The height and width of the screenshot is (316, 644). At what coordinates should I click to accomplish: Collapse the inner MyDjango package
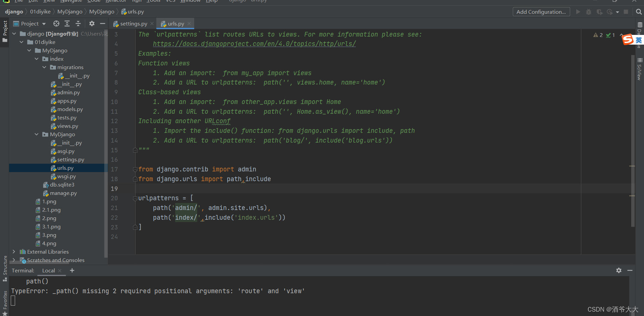pos(37,134)
